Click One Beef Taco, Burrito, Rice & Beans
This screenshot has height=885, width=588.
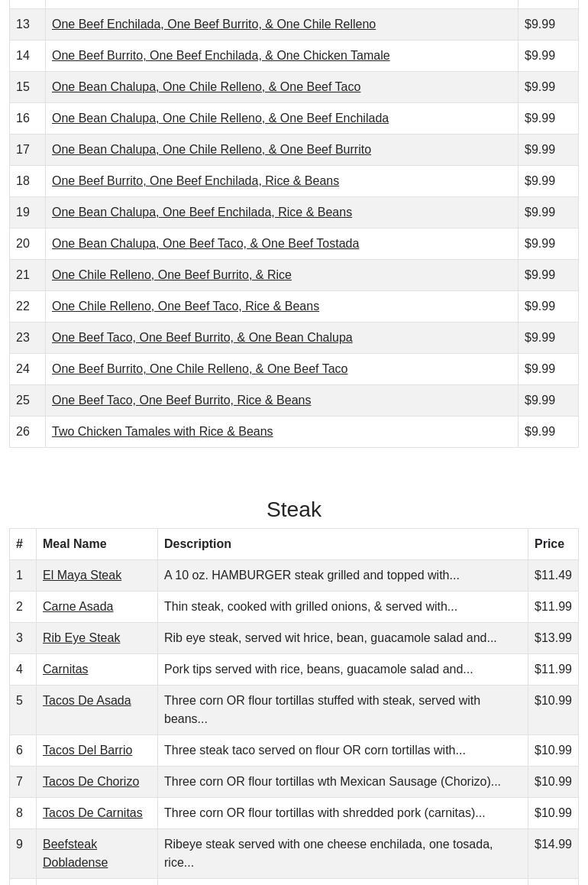[x=181, y=400]
